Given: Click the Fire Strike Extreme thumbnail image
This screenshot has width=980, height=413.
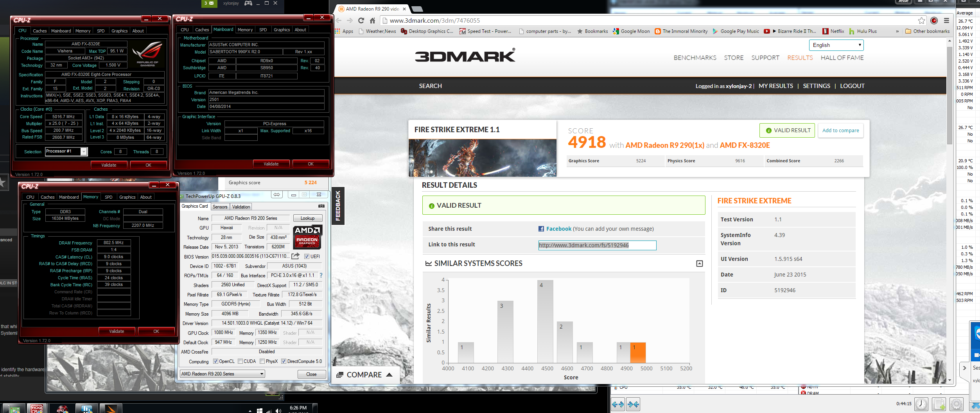Looking at the screenshot, I should (x=482, y=158).
